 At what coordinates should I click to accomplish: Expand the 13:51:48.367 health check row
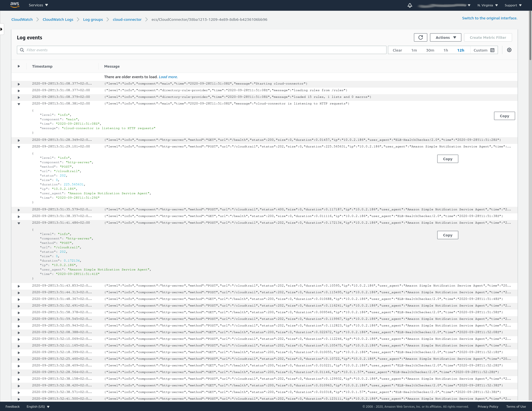coord(19,299)
